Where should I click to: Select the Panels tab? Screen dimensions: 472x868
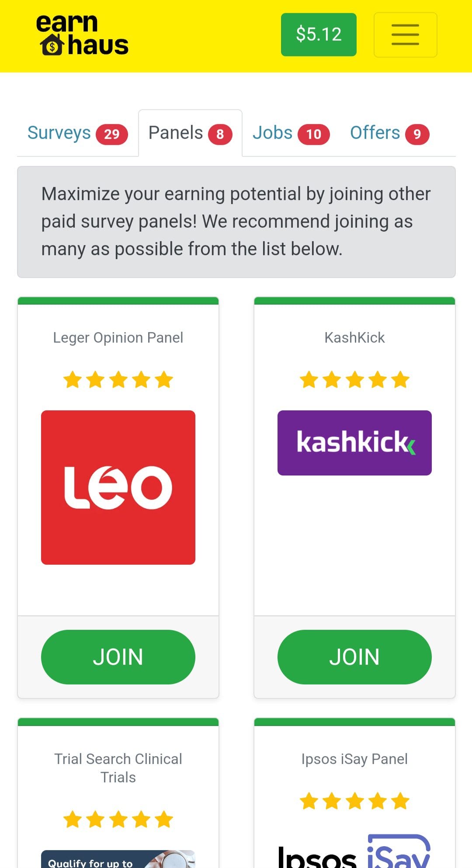pyautogui.click(x=190, y=133)
